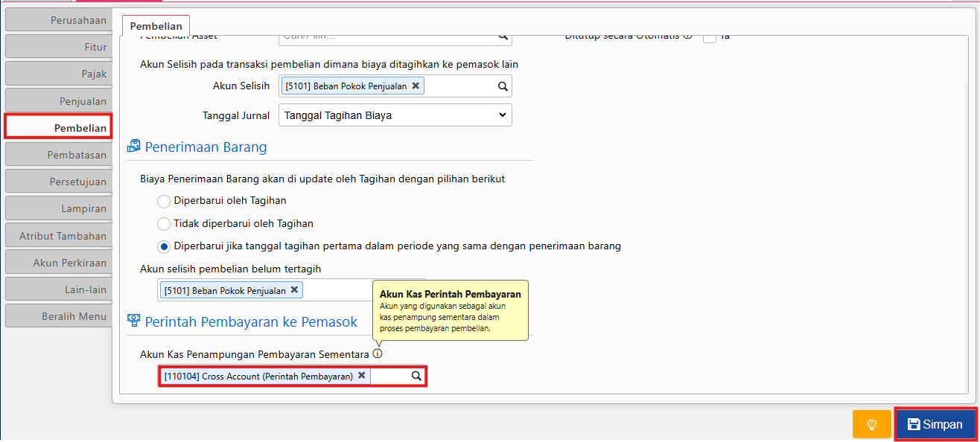The width and height of the screenshot is (980, 442).
Task: Select Diperbarui jika tanggal tagihan pertama option
Action: point(164,246)
